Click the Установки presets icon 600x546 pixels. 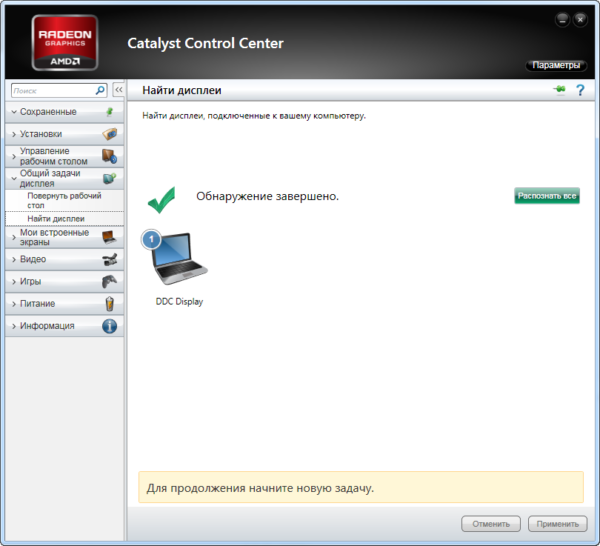(110, 134)
